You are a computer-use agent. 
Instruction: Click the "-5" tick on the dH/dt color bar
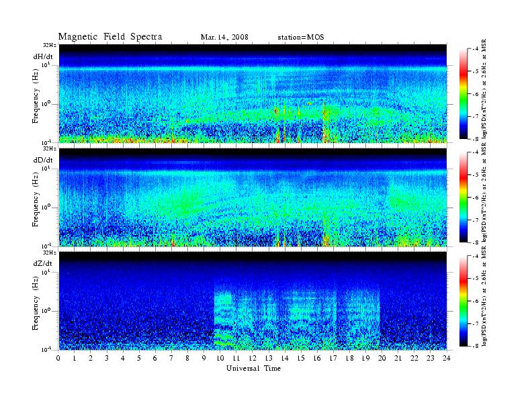click(476, 71)
